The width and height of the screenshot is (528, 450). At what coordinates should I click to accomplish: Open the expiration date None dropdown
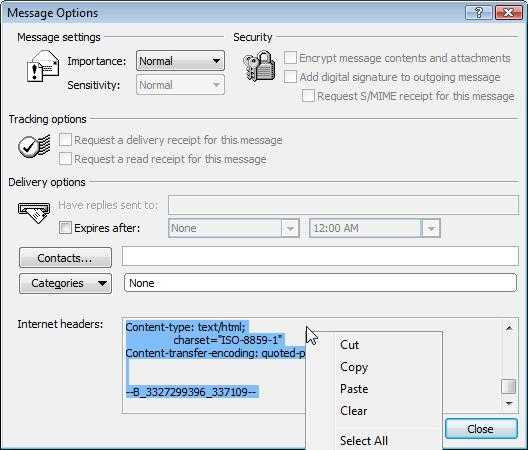coord(233,228)
